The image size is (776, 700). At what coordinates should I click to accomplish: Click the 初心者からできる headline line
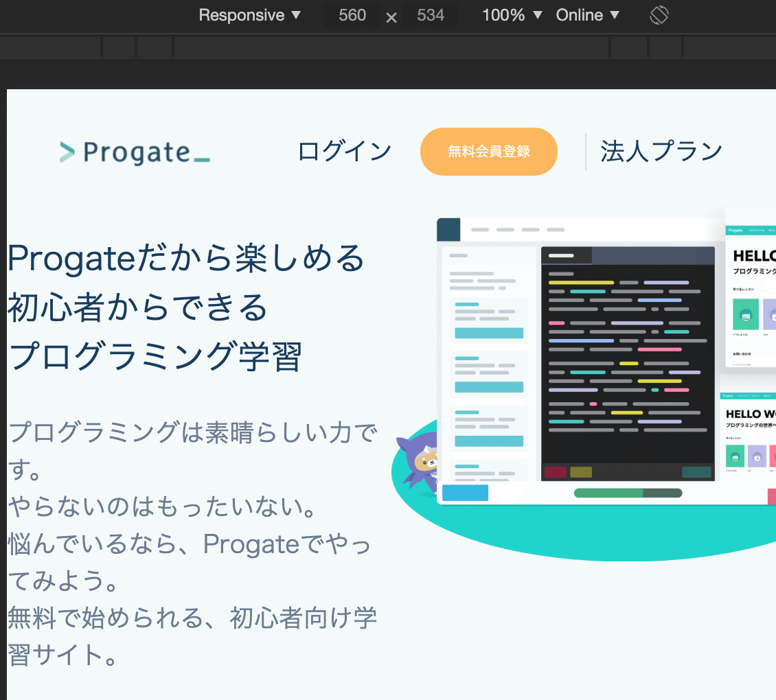137,307
